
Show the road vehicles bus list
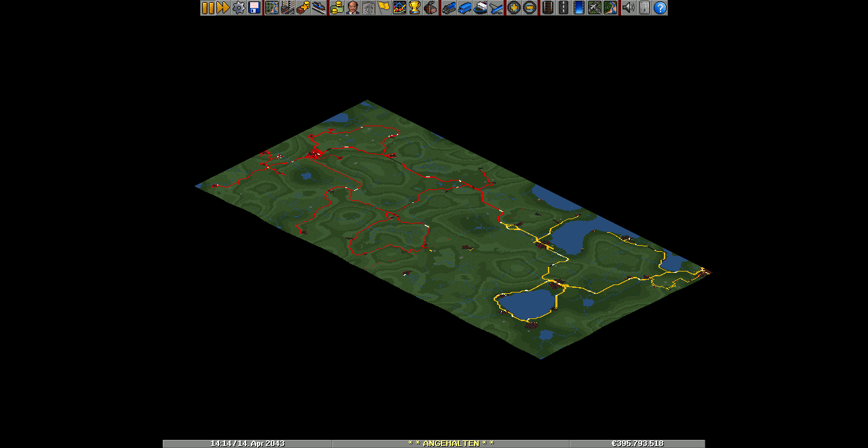(x=465, y=7)
